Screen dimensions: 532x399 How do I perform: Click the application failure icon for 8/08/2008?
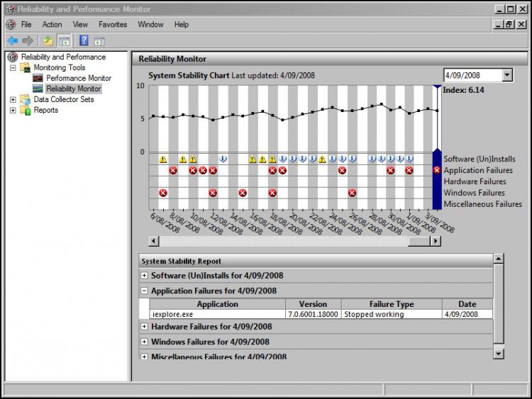point(173,170)
